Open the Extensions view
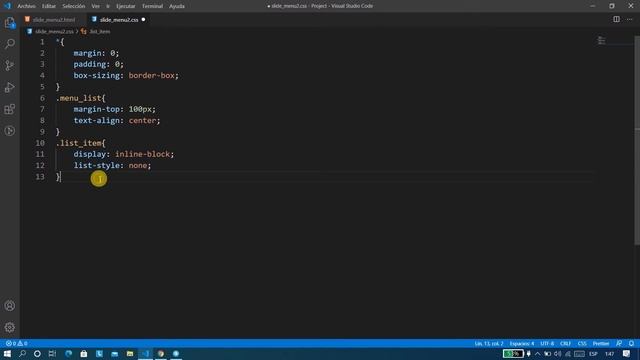This screenshot has height=360, width=640. pyautogui.click(x=10, y=109)
